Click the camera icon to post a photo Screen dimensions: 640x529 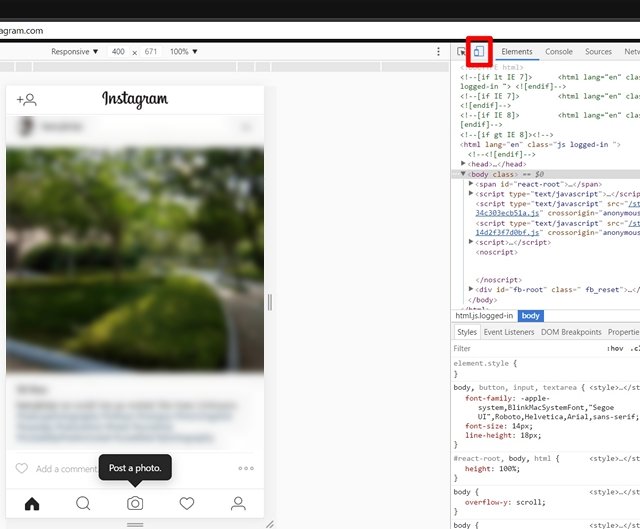[135, 503]
